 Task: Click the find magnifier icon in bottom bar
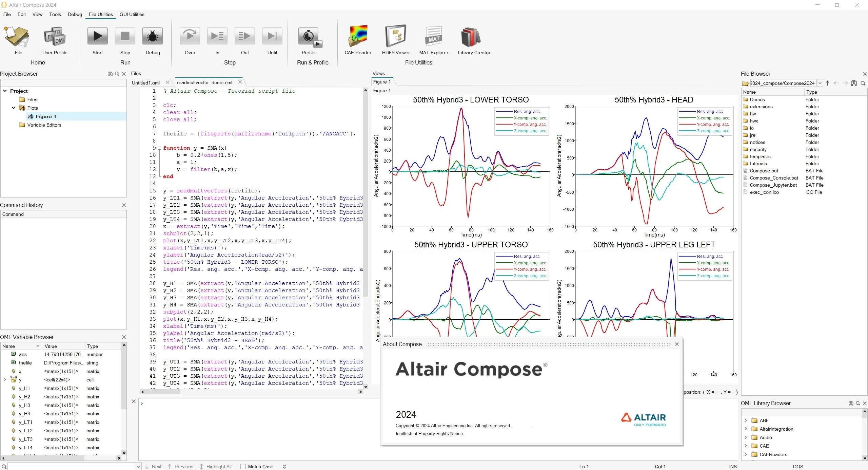pos(4,467)
